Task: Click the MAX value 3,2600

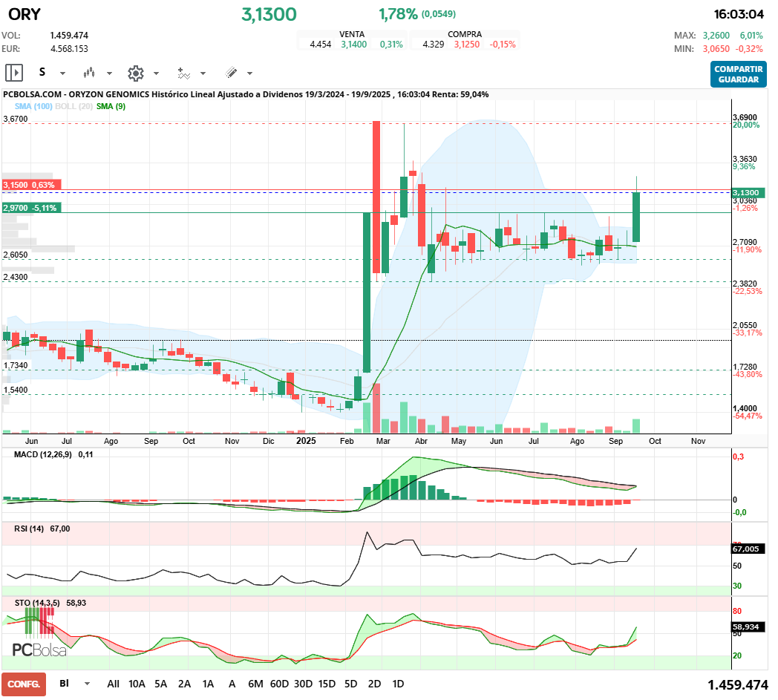Action: [716, 35]
